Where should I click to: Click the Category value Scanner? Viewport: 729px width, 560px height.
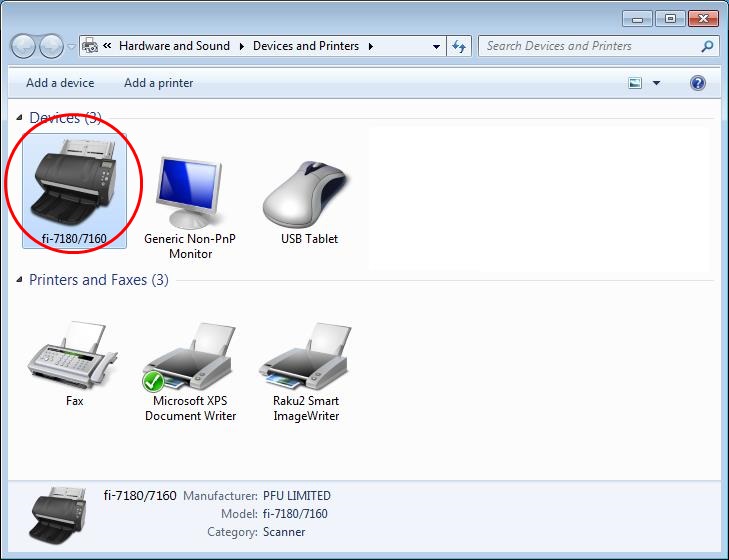pos(284,532)
